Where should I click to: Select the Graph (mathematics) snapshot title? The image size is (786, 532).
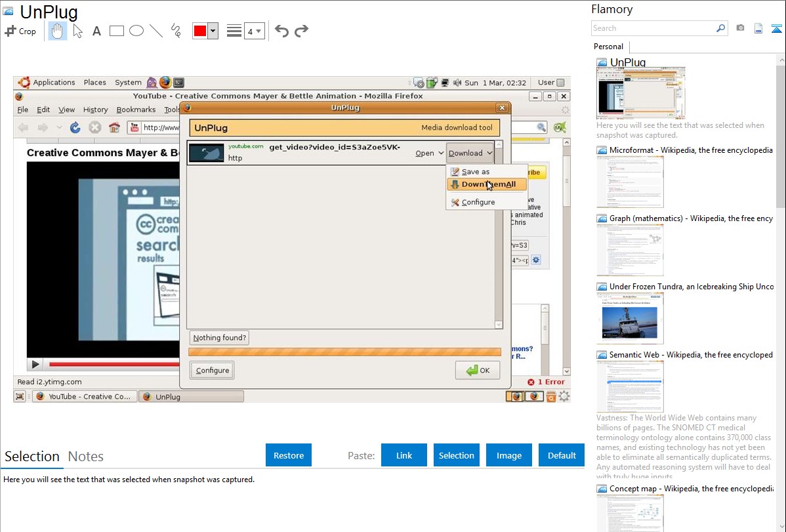point(691,218)
